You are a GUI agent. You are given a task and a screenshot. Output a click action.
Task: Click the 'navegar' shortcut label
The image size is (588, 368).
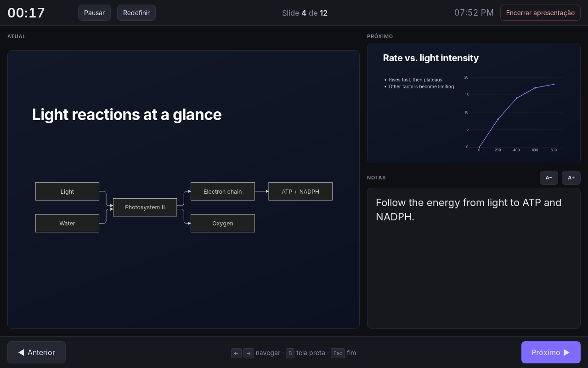[268, 353]
